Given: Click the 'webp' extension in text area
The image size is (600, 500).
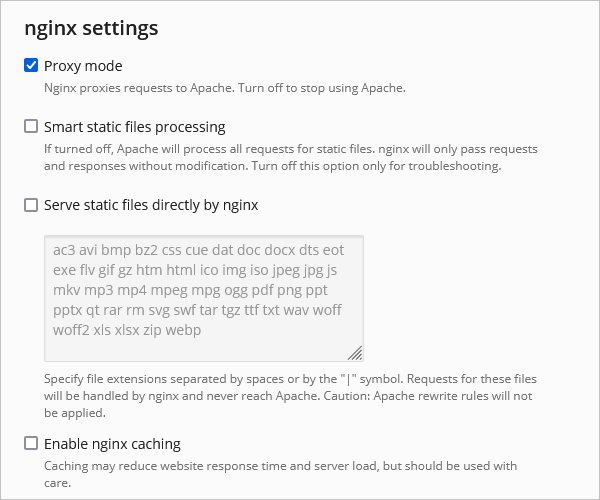Looking at the screenshot, I should (182, 329).
